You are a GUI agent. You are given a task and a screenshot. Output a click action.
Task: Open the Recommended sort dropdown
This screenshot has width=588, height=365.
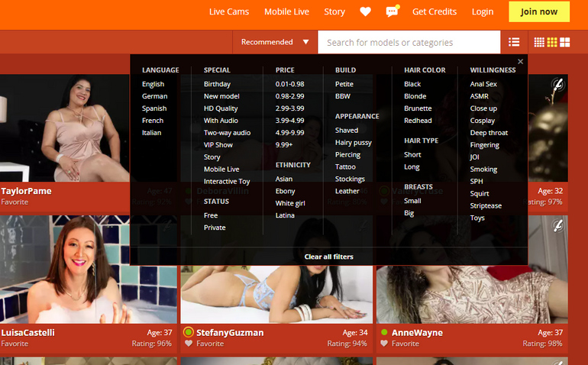(x=275, y=42)
